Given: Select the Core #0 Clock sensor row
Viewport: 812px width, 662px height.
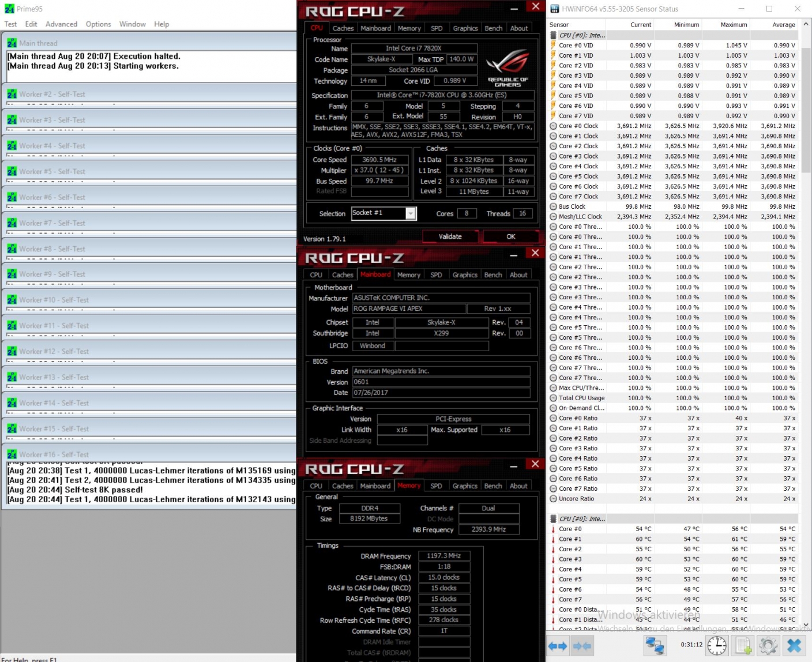Looking at the screenshot, I should (578, 126).
